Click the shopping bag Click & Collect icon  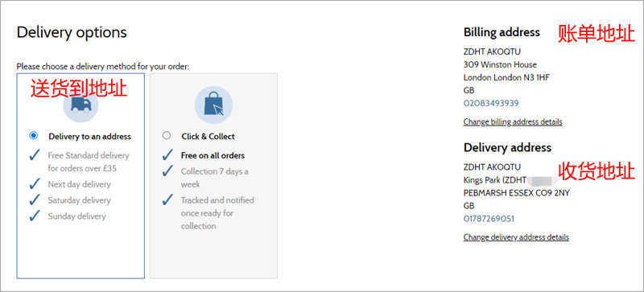[213, 105]
